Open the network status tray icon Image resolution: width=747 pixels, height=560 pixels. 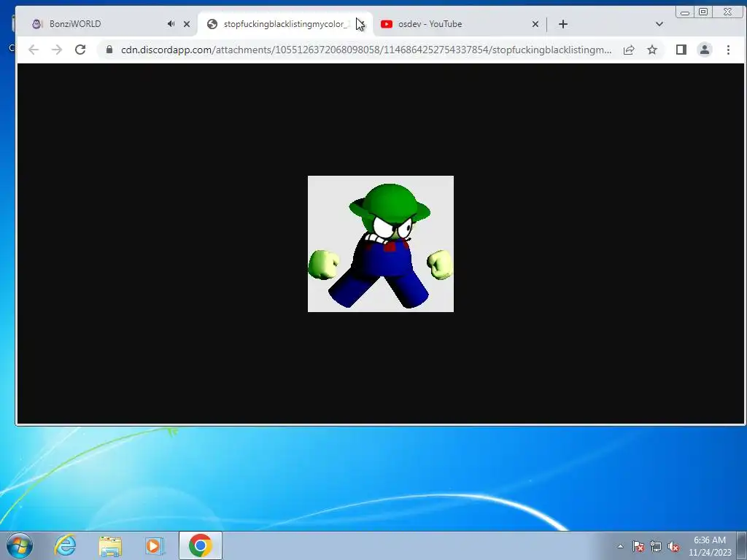click(x=656, y=546)
